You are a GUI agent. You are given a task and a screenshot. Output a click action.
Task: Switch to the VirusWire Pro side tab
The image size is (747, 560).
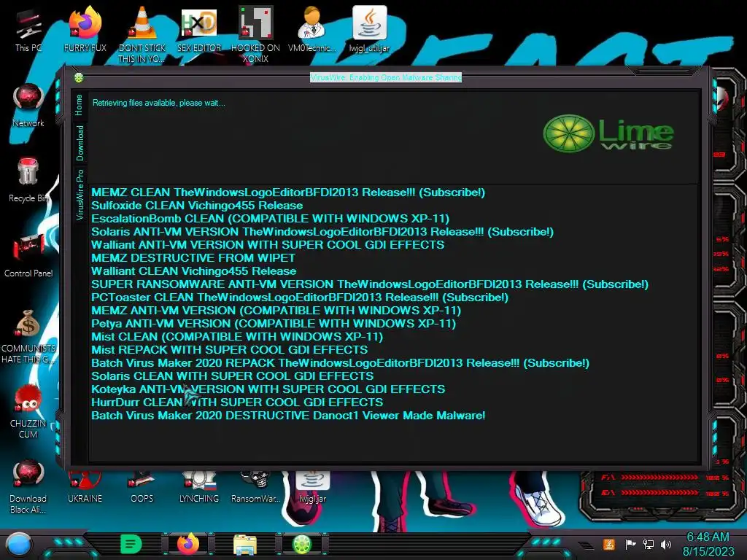(x=80, y=194)
